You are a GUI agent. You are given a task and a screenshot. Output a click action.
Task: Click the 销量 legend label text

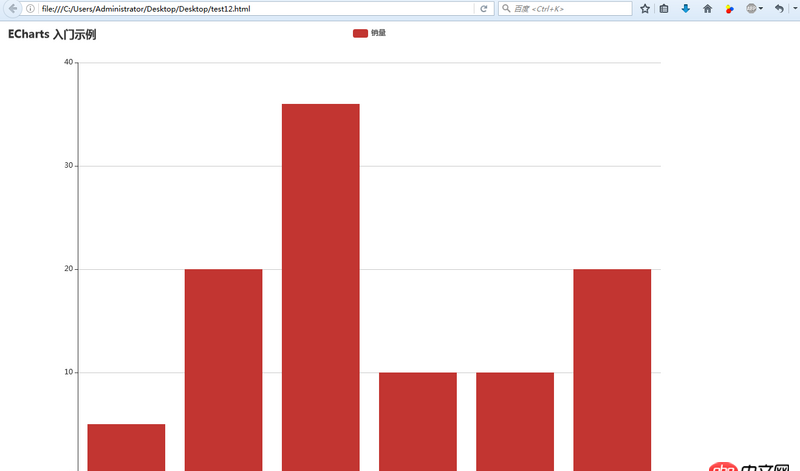tap(379, 33)
